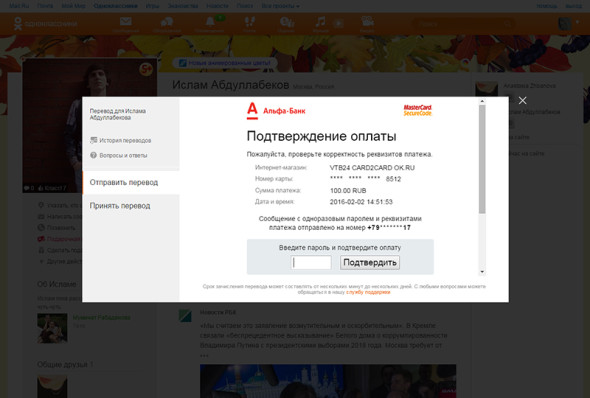Open Вопросы и ответы
Image resolution: width=590 pixels, height=398 pixels.
123,155
